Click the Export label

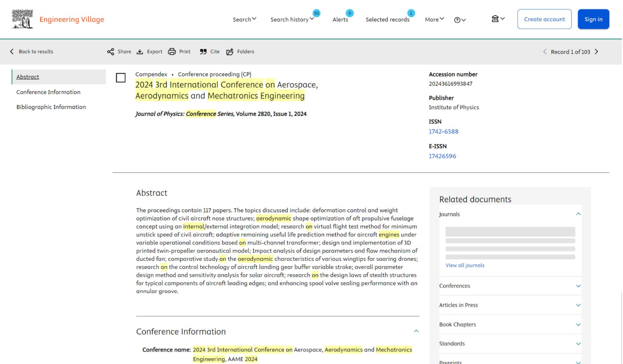tap(155, 52)
